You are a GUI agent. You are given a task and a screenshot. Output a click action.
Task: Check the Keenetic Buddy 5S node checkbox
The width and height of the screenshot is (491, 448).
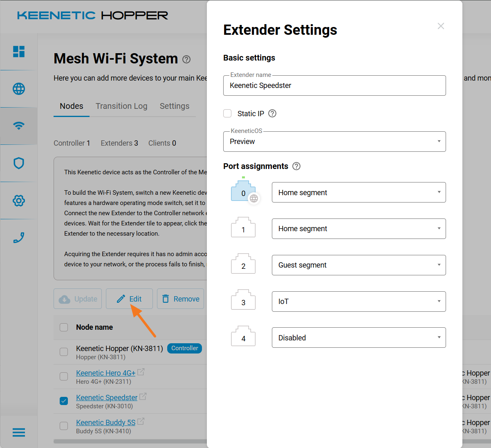[64, 426]
